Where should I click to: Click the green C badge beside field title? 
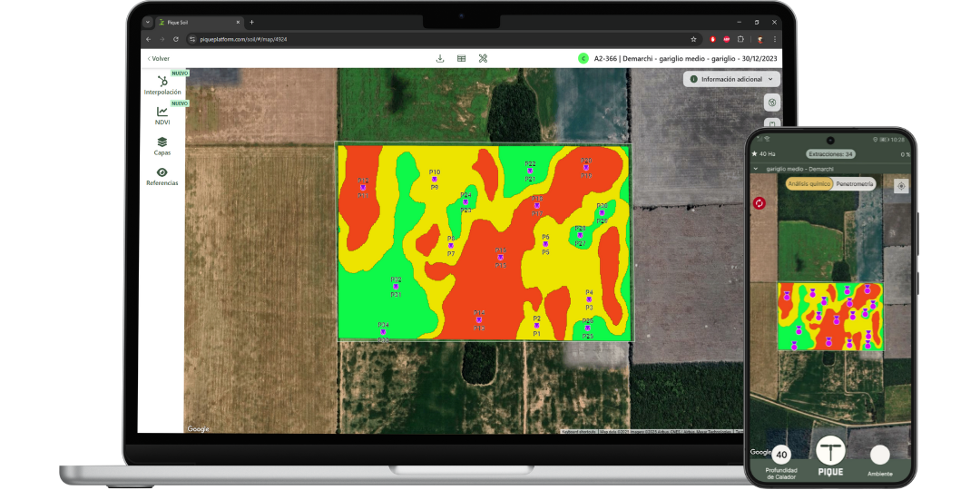click(x=583, y=59)
